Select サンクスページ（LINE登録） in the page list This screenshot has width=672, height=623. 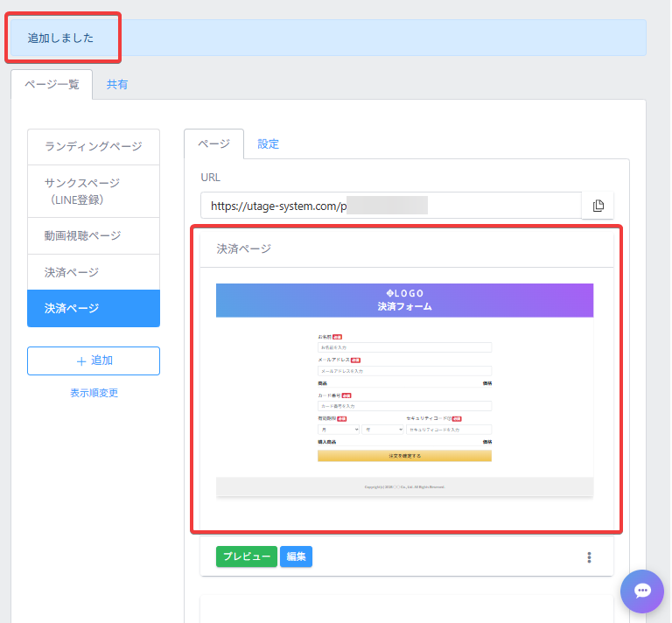coord(94,191)
